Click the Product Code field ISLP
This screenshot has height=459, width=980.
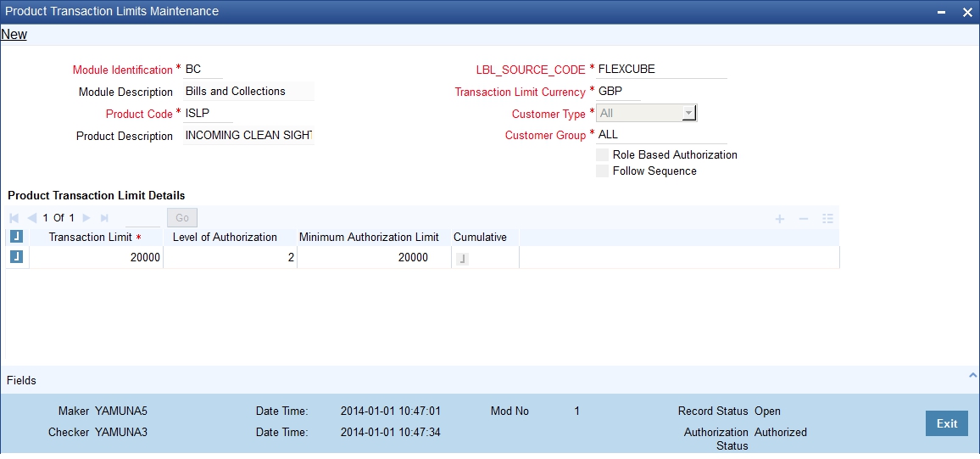[209, 114]
